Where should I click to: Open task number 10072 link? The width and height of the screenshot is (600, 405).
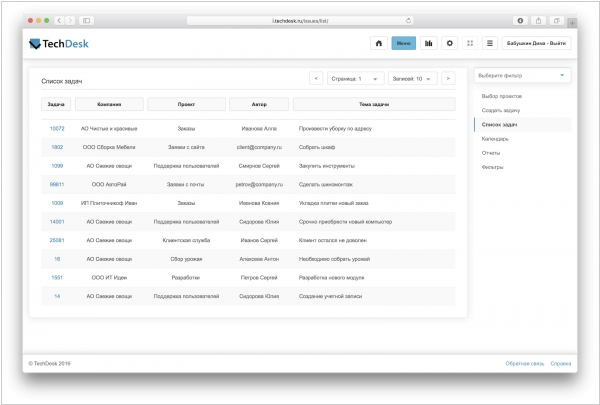click(57, 129)
